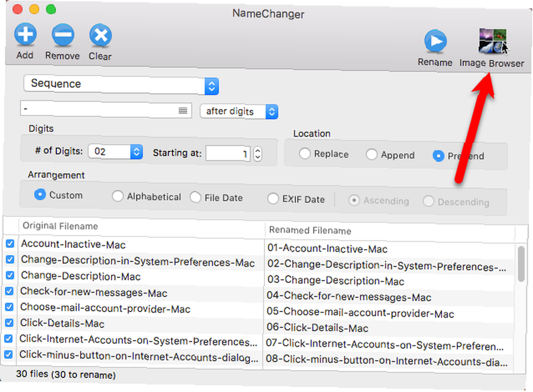Select File Date arrangement

point(196,197)
